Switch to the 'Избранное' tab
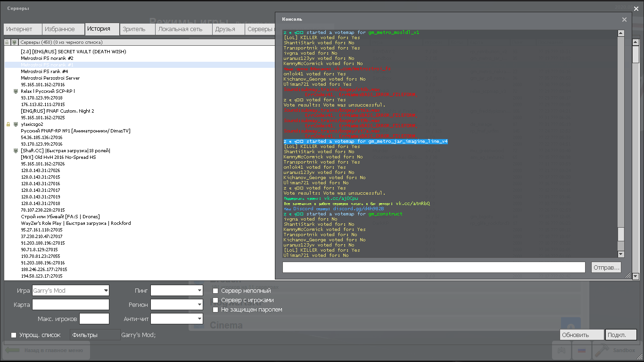644x362 pixels. tap(60, 29)
